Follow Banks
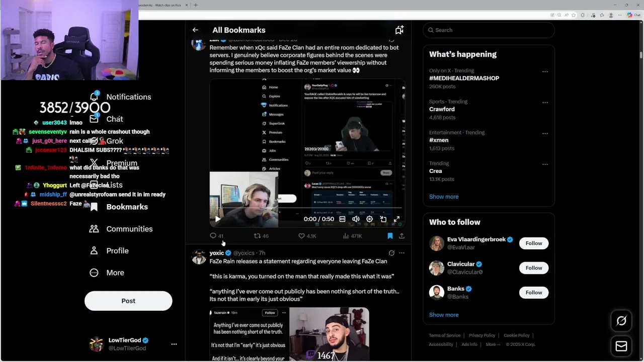 (534, 293)
